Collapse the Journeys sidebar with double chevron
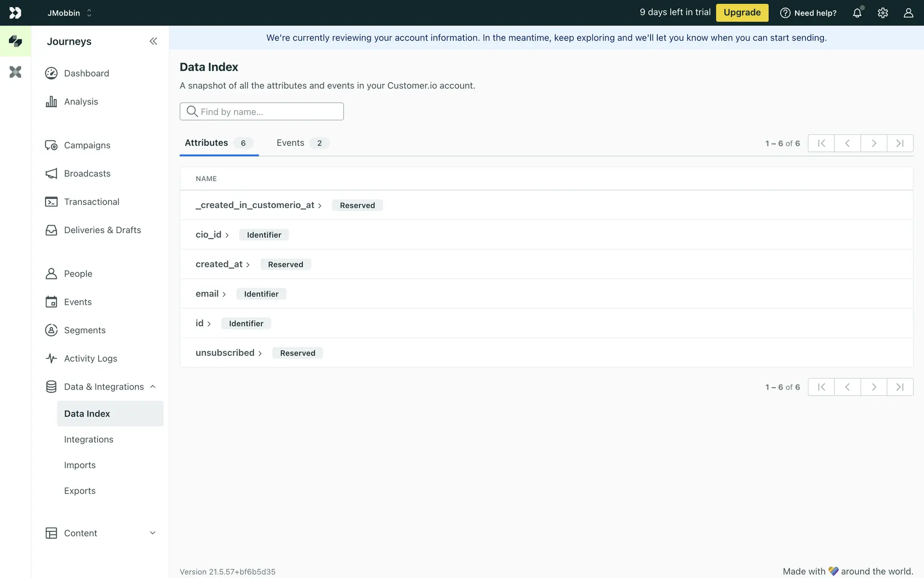This screenshot has width=924, height=578. [x=153, y=41]
